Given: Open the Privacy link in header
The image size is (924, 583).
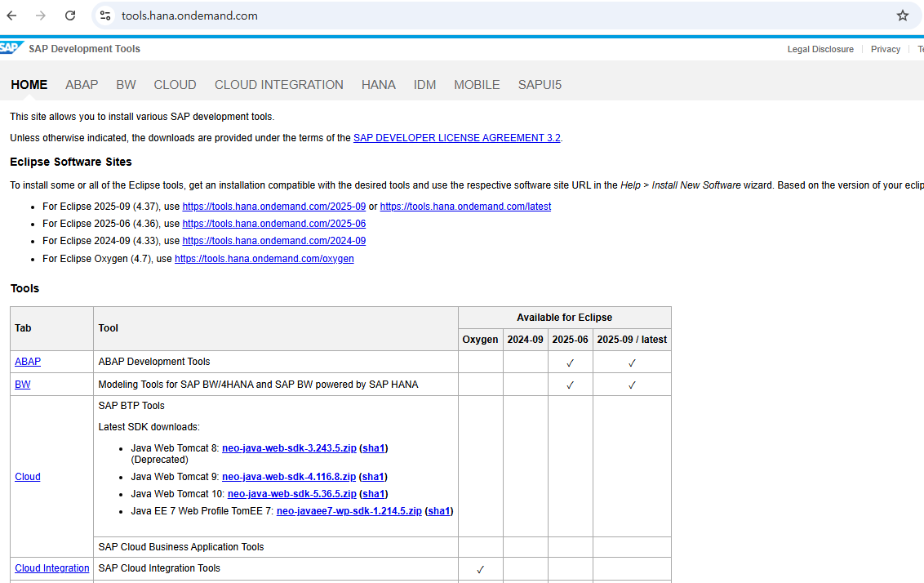Looking at the screenshot, I should (x=886, y=50).
